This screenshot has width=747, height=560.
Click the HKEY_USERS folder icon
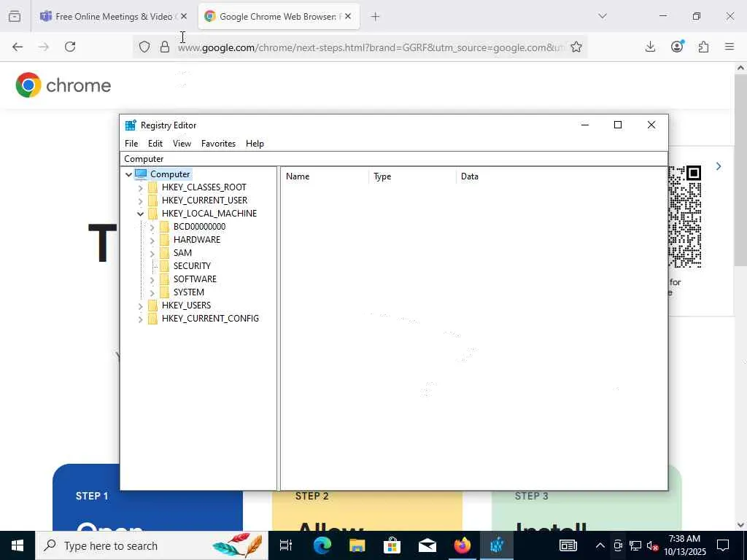152,306
